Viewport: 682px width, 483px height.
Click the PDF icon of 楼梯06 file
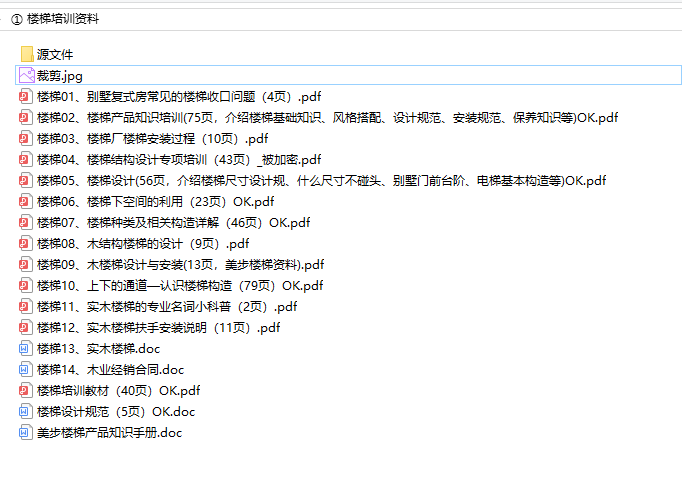[26, 201]
